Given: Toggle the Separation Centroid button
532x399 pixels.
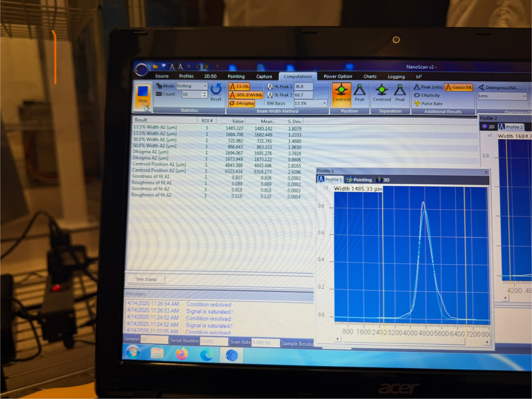Looking at the screenshot, I should tap(382, 93).
